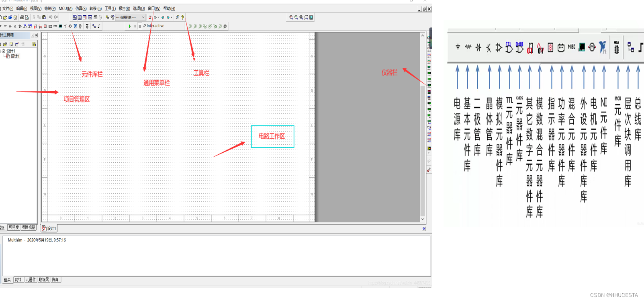Select analog op-amp library in enlarged toolbar
The height and width of the screenshot is (301, 644).
(x=499, y=48)
